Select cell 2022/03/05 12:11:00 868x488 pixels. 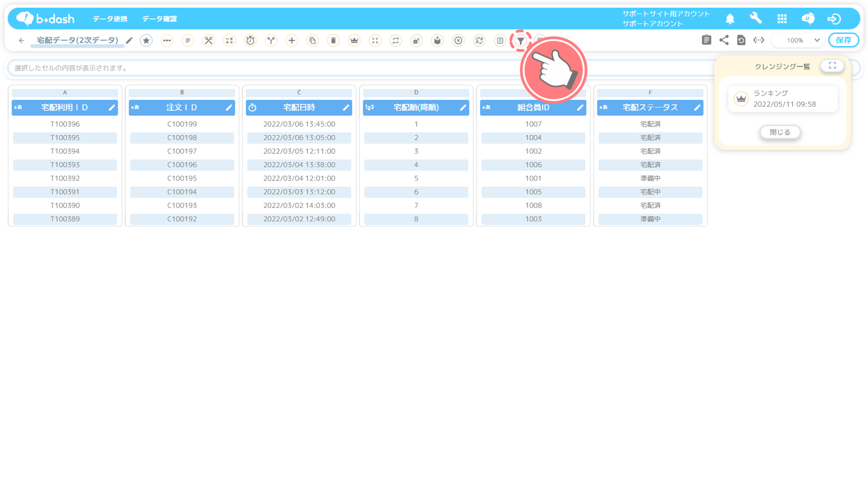pos(299,151)
